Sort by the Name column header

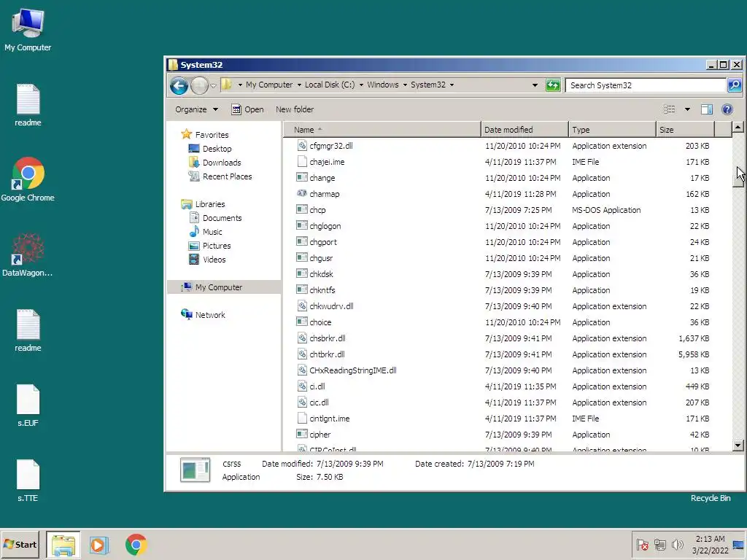tap(382, 130)
